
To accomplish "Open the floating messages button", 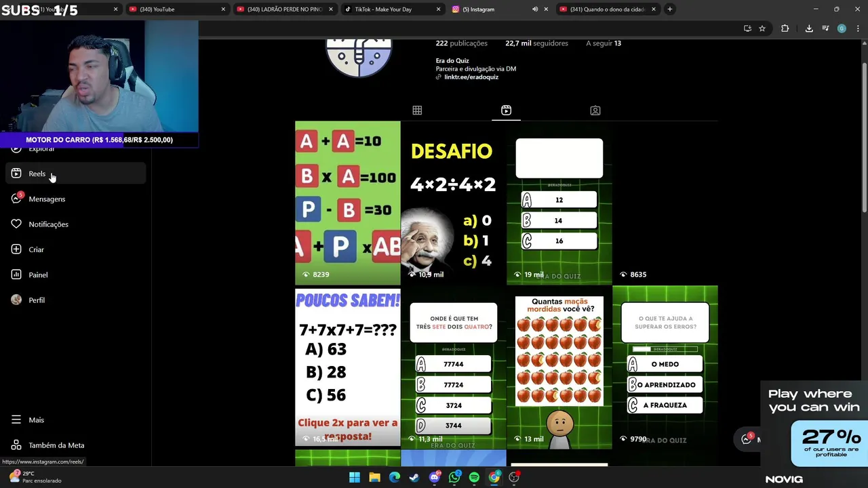I will point(747,439).
